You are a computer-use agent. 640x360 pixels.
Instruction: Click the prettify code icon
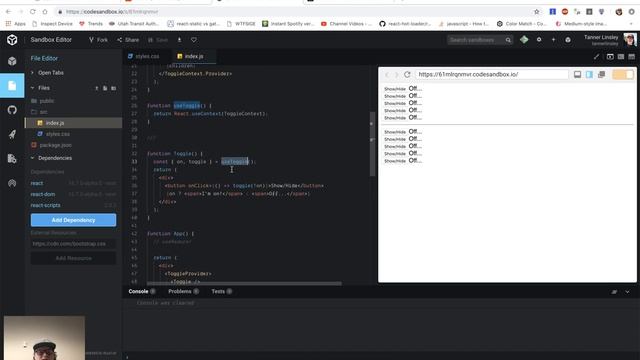tap(596, 57)
